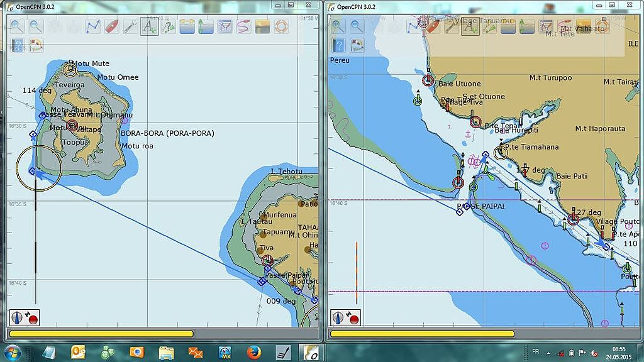Click the 009 deg bearing label

click(x=281, y=301)
